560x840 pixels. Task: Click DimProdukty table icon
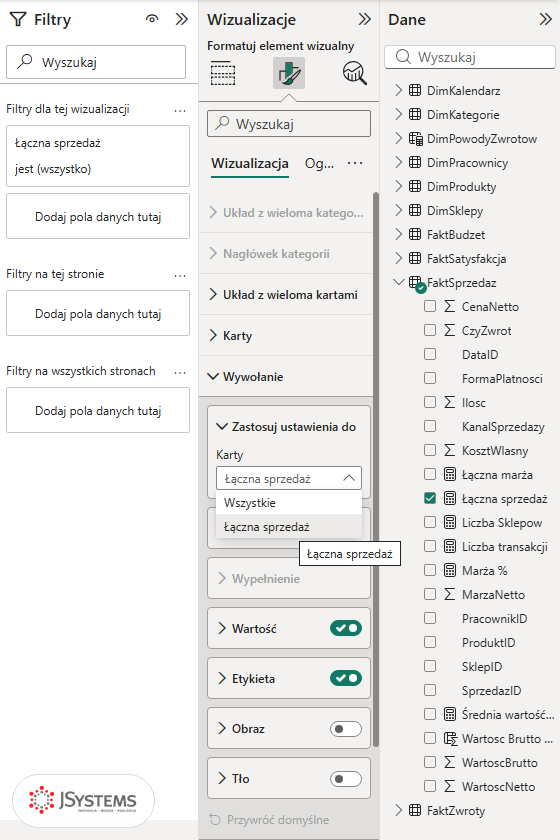click(x=415, y=186)
